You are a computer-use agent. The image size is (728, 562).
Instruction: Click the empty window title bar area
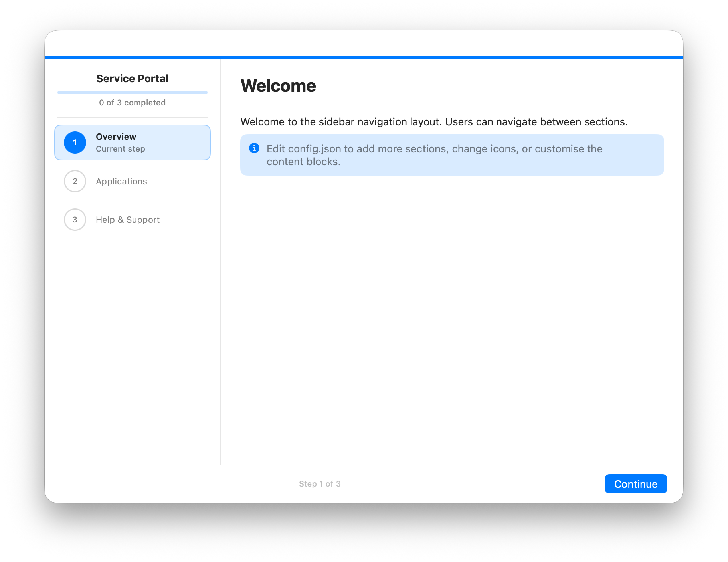(364, 43)
